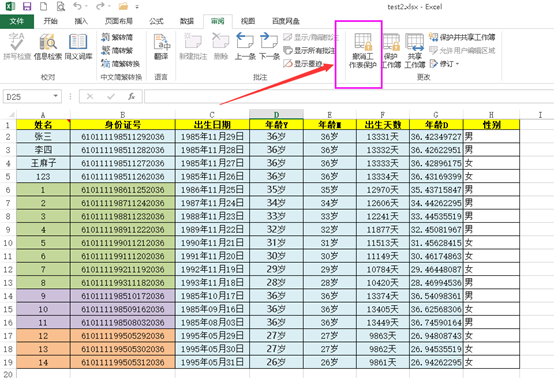Viewport: 554px width, 378px height.
Task: Redo the last undone action
Action: 100,6
